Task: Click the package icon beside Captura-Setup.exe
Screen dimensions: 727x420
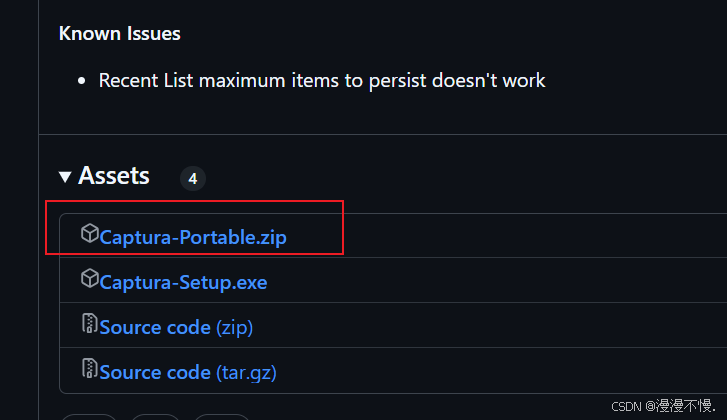Action: [89, 278]
